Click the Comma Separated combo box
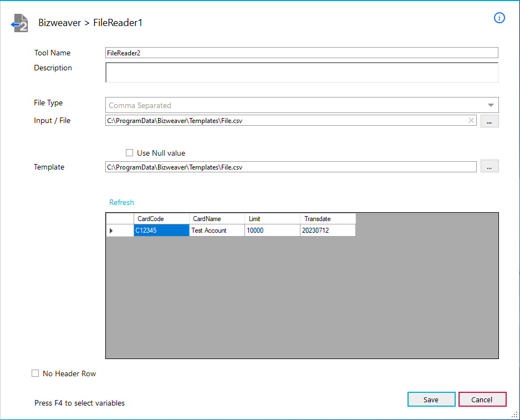Viewport: 520px width, 420px height. point(302,105)
